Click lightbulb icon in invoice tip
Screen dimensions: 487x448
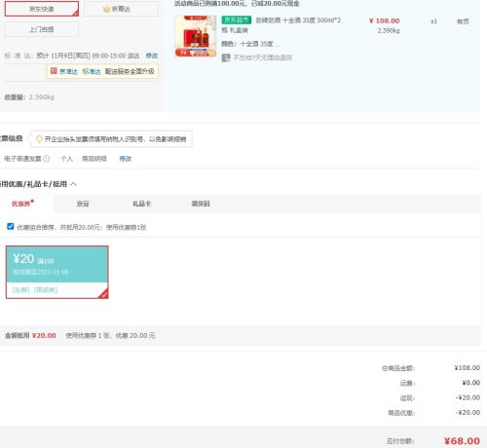39,139
